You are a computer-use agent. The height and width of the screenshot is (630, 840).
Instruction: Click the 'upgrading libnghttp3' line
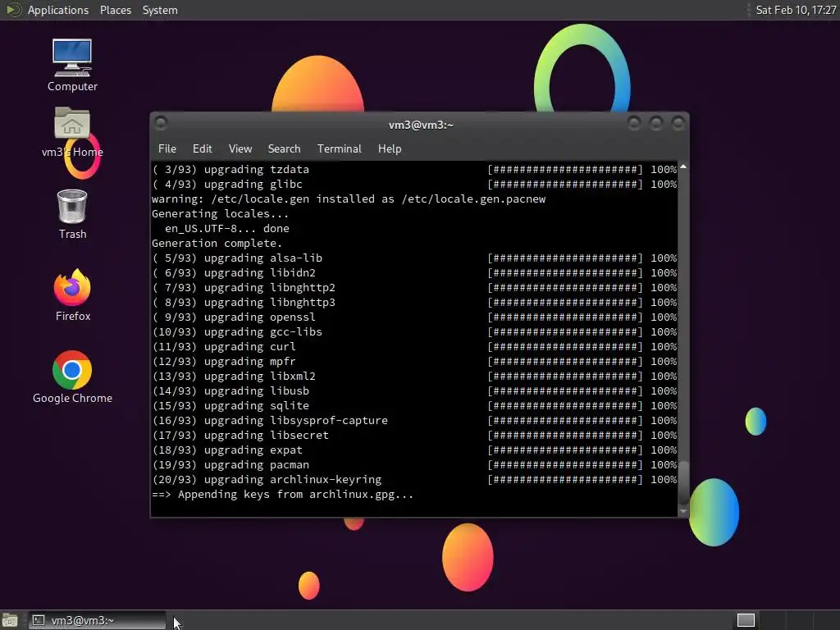click(x=414, y=302)
